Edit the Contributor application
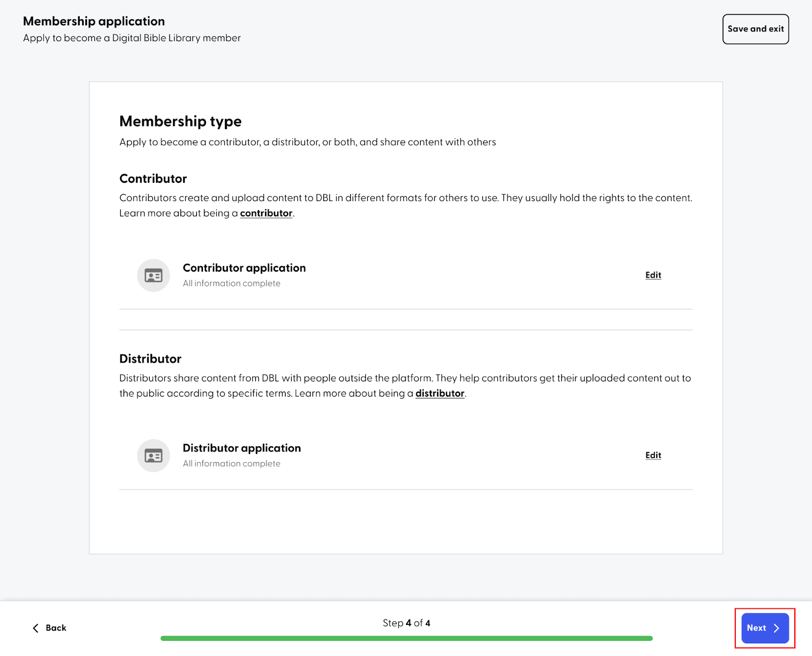 [x=653, y=275]
